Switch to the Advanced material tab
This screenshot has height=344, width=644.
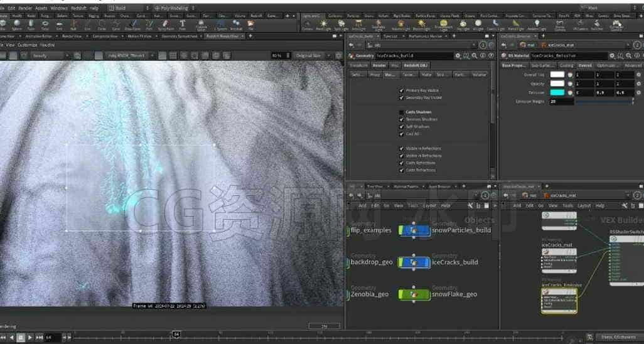[633, 65]
